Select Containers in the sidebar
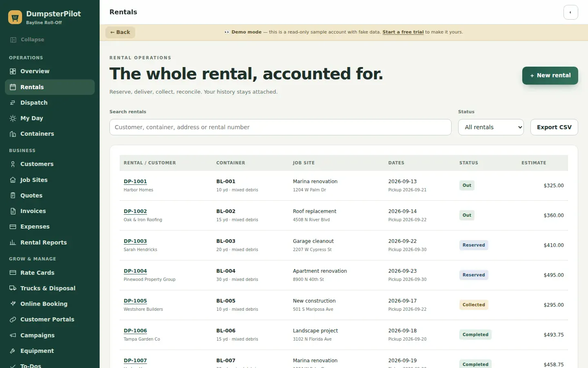 pyautogui.click(x=50, y=134)
